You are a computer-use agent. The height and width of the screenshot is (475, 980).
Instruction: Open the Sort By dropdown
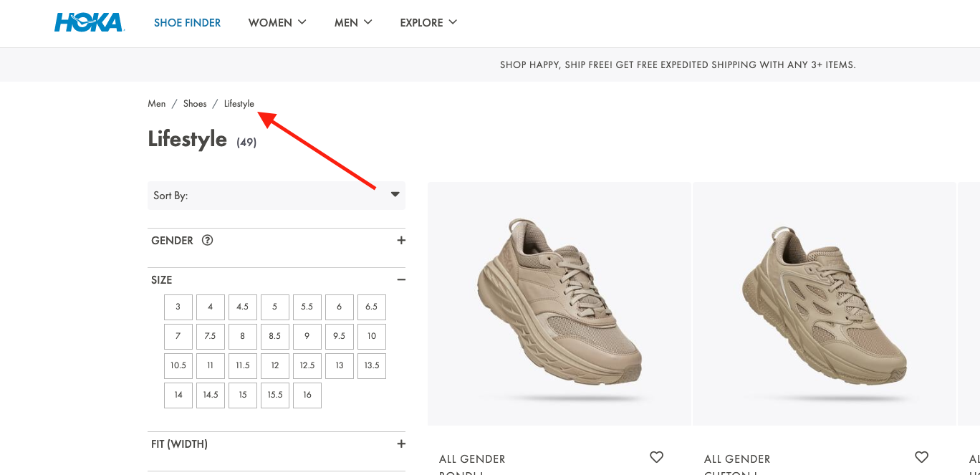coord(276,196)
